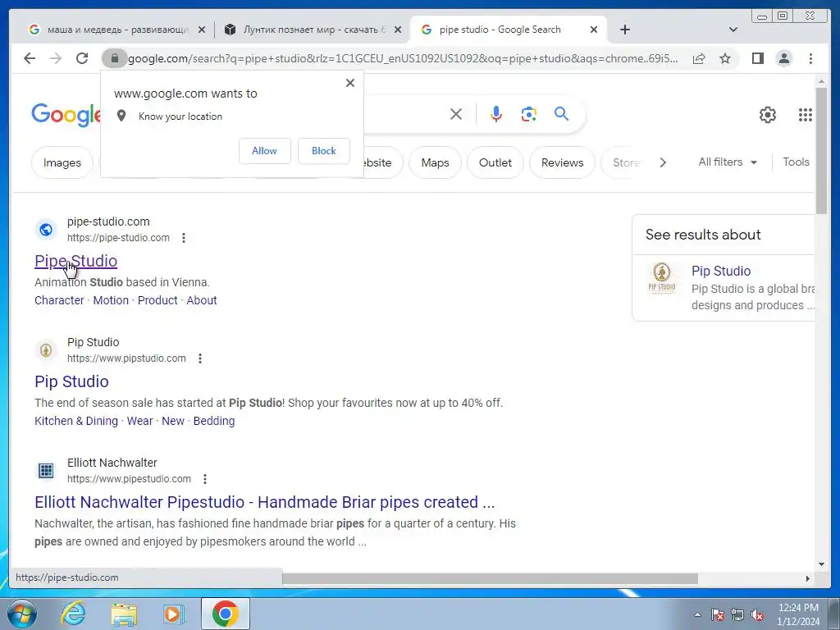
Task: Click the Pip Studio logo thumbnail
Action: click(x=662, y=277)
